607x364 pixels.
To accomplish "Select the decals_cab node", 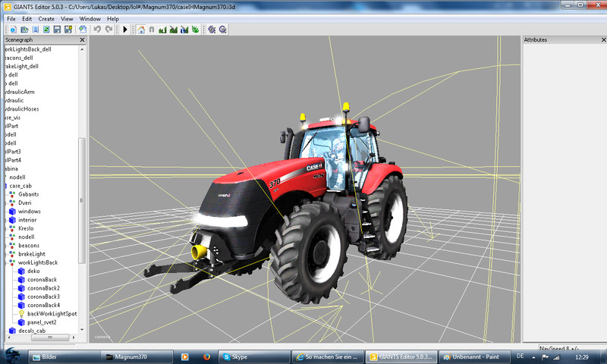I will point(32,331).
